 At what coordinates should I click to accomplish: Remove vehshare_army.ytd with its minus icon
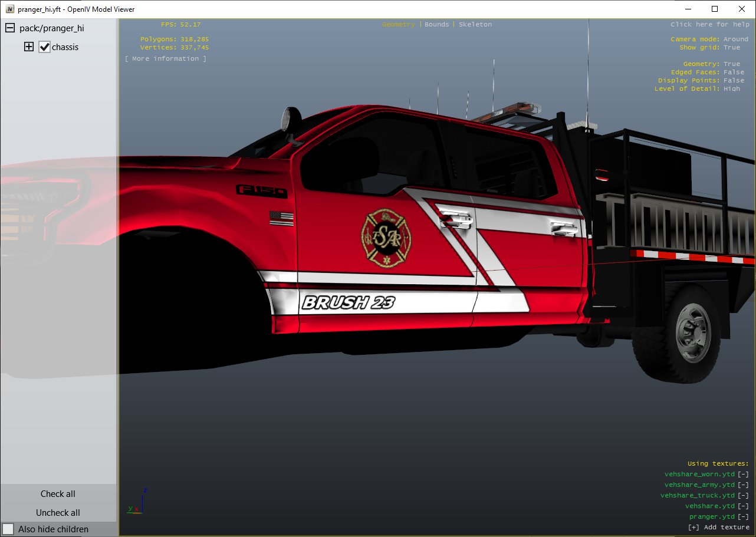click(x=743, y=485)
